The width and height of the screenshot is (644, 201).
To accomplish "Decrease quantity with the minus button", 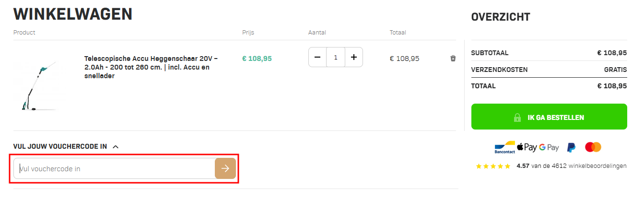I will point(317,57).
